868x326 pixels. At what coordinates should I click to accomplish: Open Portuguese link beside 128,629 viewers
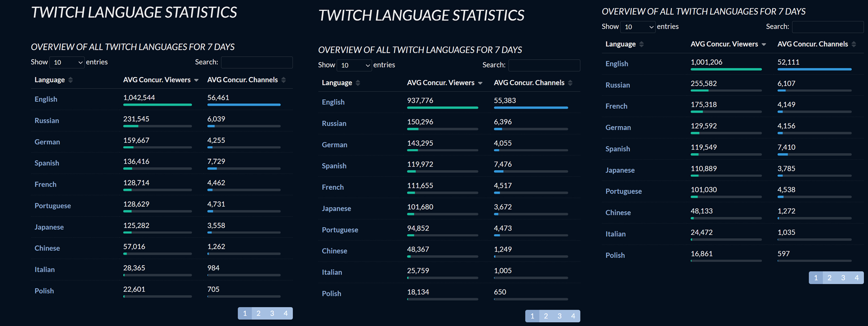pyautogui.click(x=52, y=205)
